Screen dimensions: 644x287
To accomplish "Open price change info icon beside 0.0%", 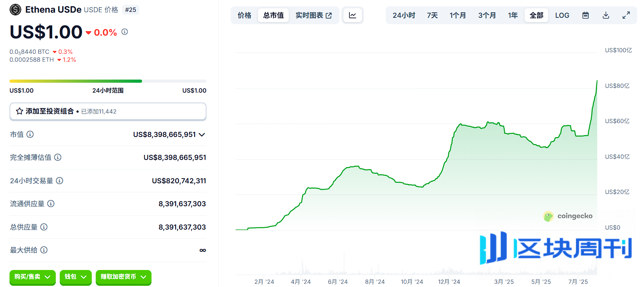I will (x=125, y=32).
